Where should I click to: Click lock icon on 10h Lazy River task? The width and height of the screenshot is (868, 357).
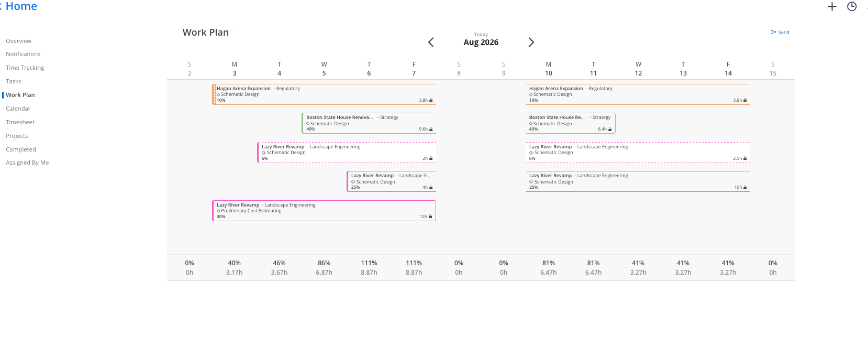(x=745, y=187)
